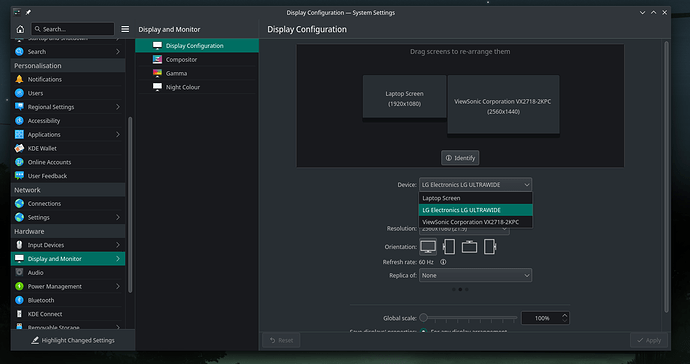Click the settings panel vertical scrollbar
Image resolution: width=690 pixels, height=364 pixels.
(666, 176)
